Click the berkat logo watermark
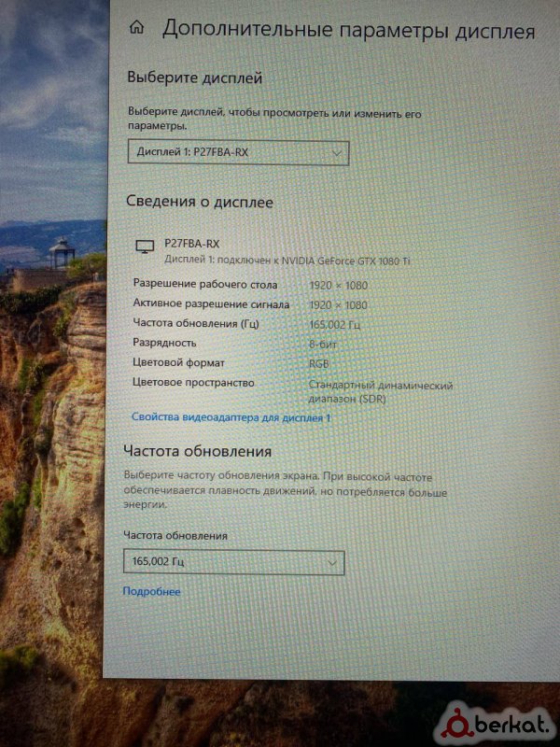 click(x=499, y=721)
